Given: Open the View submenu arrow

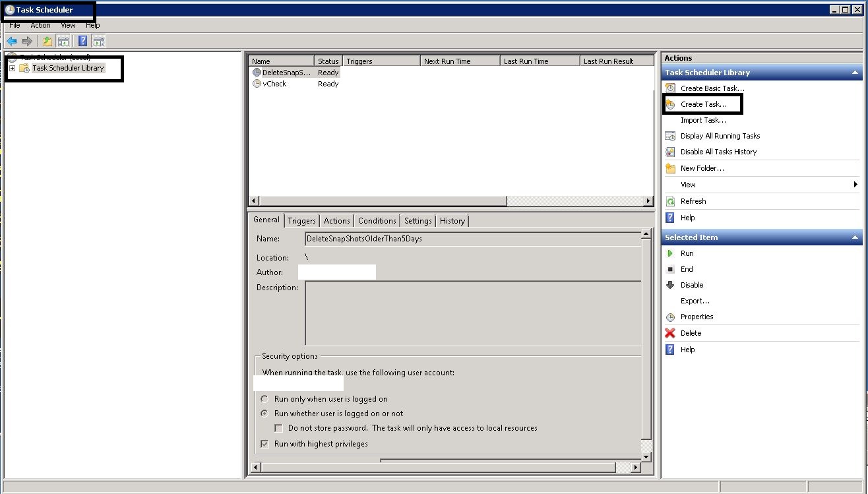Looking at the screenshot, I should pos(855,185).
